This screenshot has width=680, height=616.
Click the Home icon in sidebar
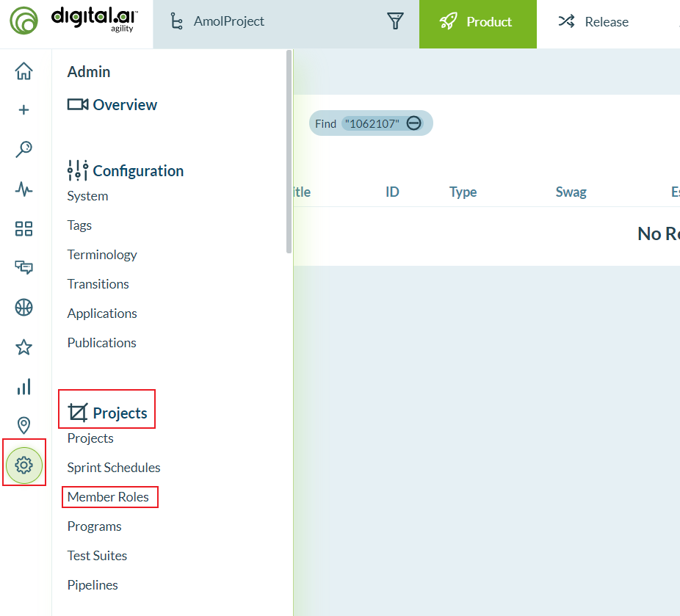pyautogui.click(x=24, y=71)
